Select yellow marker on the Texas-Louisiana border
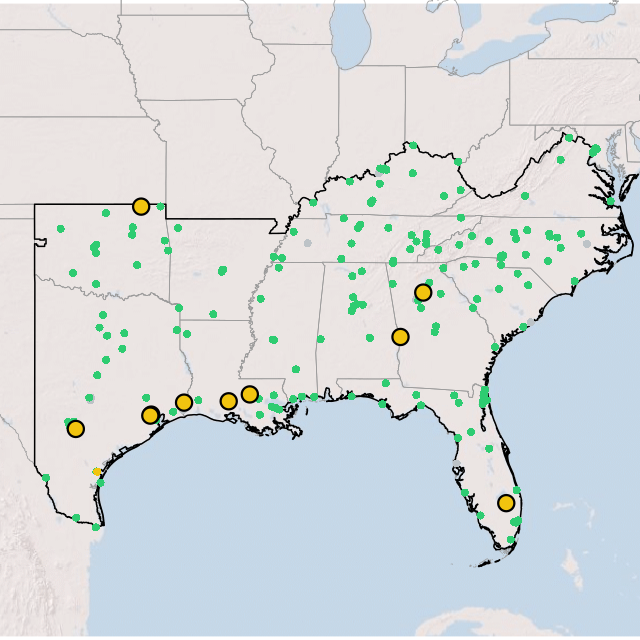Screen dimensions: 640x640 click(184, 403)
